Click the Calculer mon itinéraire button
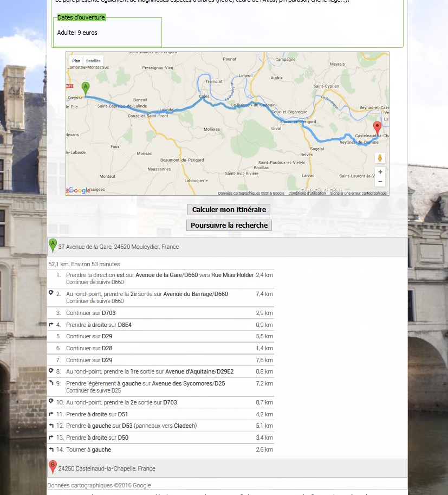 coord(229,210)
